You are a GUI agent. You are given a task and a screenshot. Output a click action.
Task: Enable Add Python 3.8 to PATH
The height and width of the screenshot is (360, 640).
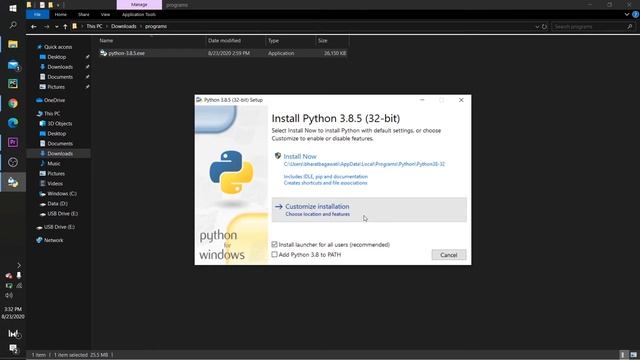coord(274,254)
